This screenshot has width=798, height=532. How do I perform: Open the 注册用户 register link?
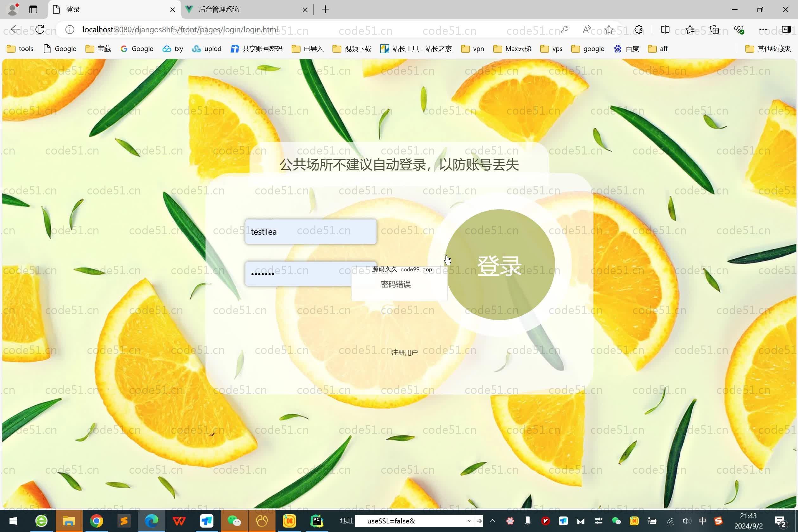pyautogui.click(x=404, y=352)
